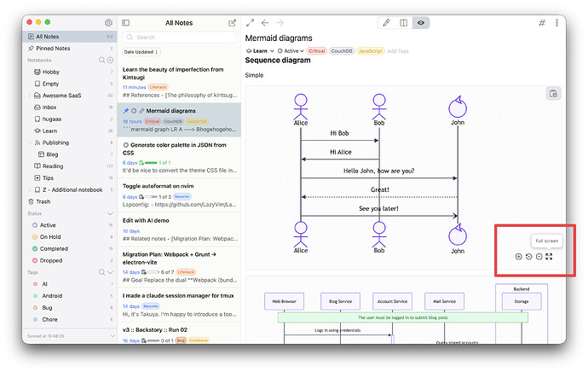Viewport: 588px width, 372px height.
Task: Open the Date Updated sort dropdown
Action: pos(141,52)
